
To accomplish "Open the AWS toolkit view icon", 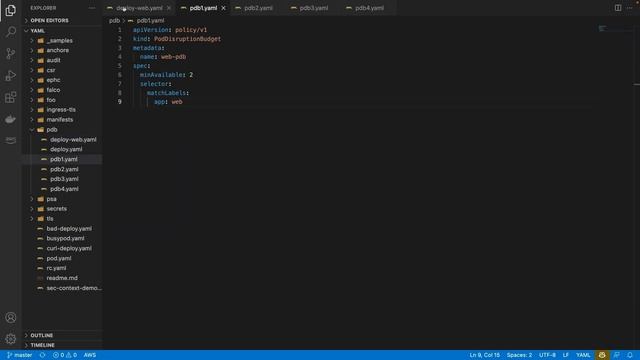I will coord(11,140).
